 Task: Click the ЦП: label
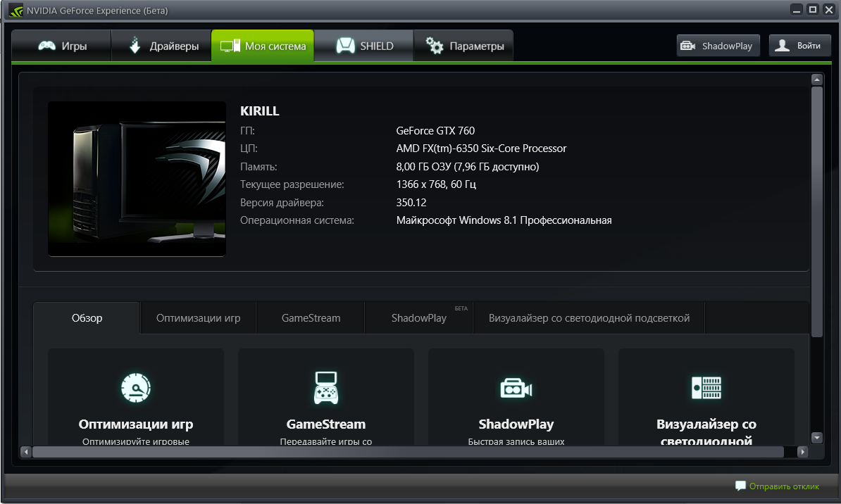pyautogui.click(x=249, y=149)
